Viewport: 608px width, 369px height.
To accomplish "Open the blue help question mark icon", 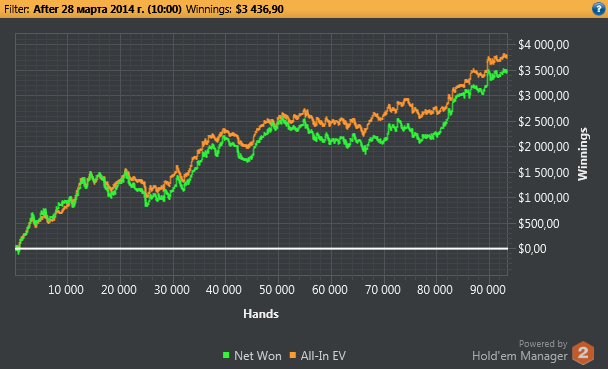I will coord(599,9).
